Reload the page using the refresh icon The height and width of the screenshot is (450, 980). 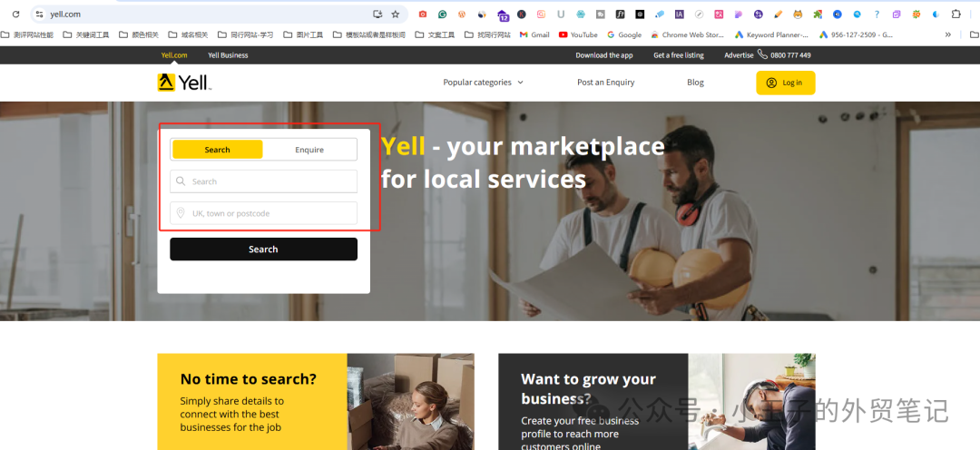tap(16, 14)
